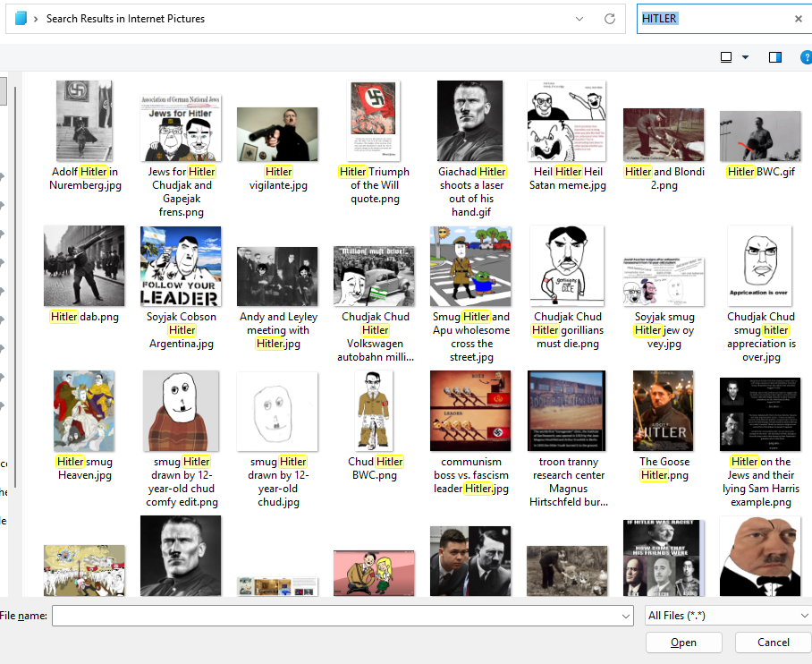Change the view with the layout icon
The height and width of the screenshot is (664, 812).
pyautogui.click(x=726, y=57)
